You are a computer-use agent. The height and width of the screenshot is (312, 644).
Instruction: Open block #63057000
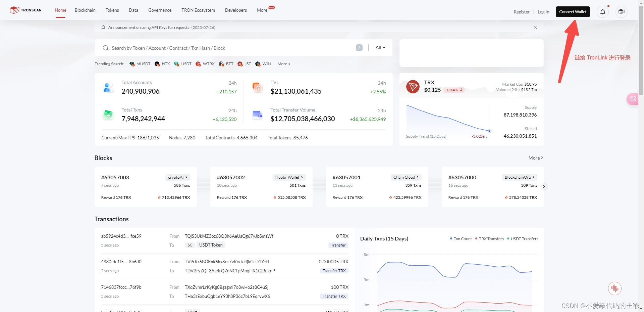pyautogui.click(x=462, y=177)
